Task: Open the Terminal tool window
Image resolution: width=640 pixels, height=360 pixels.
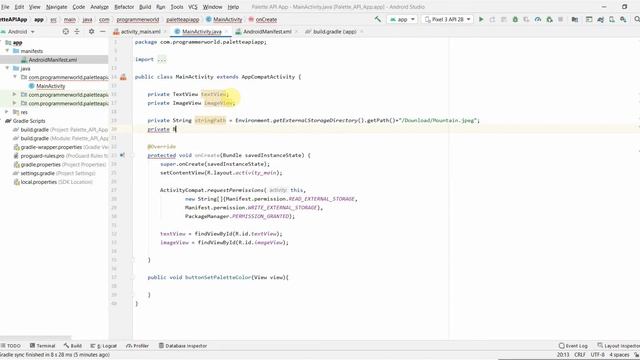Action: tap(42, 346)
